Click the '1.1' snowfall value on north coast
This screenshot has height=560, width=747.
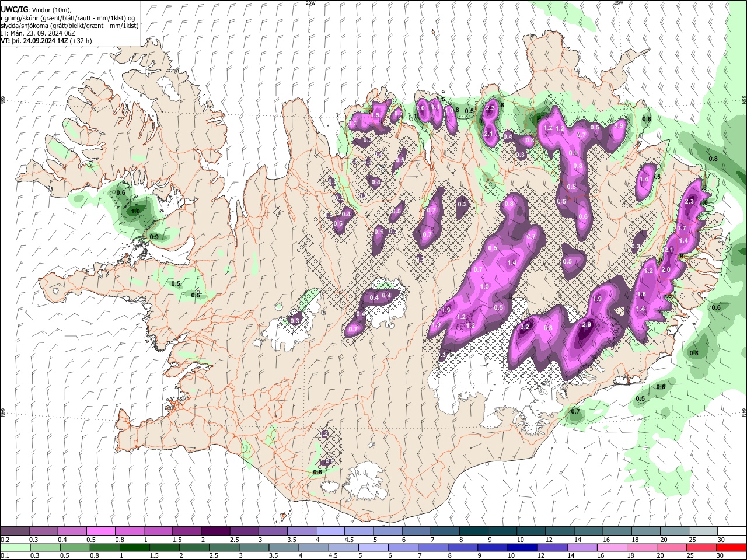pyautogui.click(x=435, y=108)
